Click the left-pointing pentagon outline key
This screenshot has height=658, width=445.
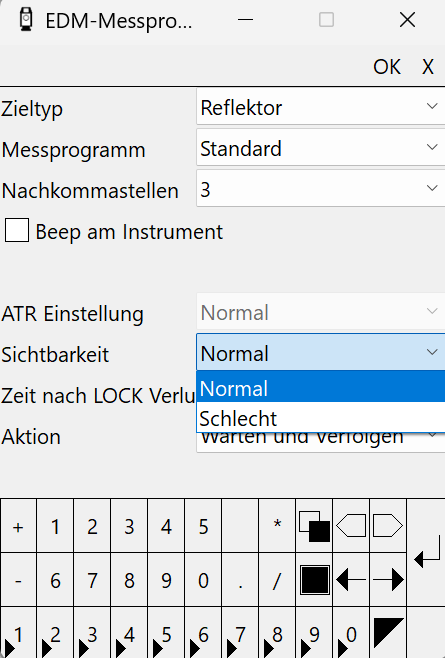pyautogui.click(x=351, y=526)
